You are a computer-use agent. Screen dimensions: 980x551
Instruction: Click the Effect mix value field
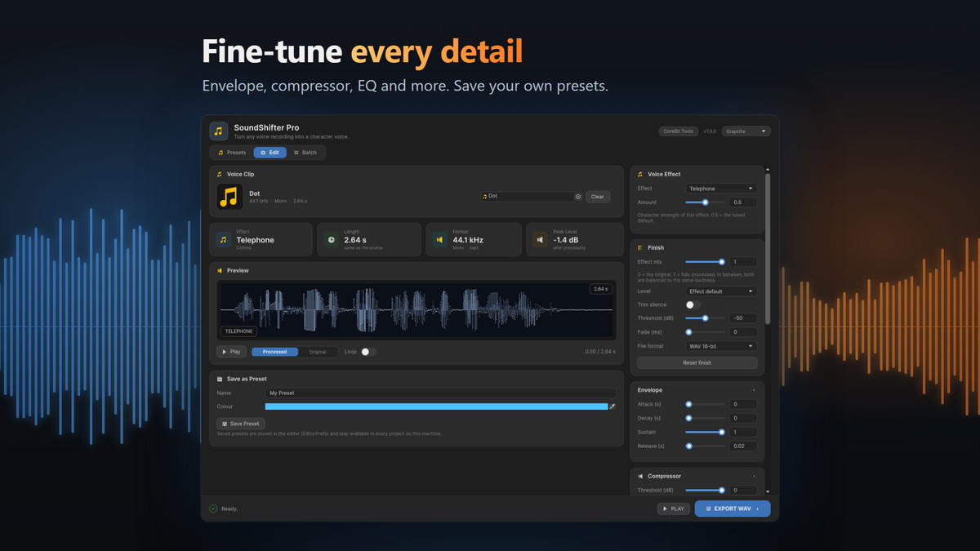[x=742, y=262]
